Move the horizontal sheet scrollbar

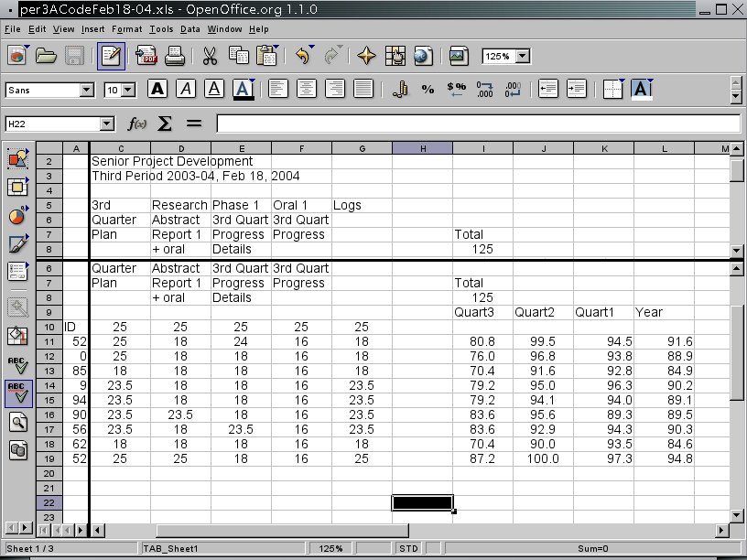[282, 530]
